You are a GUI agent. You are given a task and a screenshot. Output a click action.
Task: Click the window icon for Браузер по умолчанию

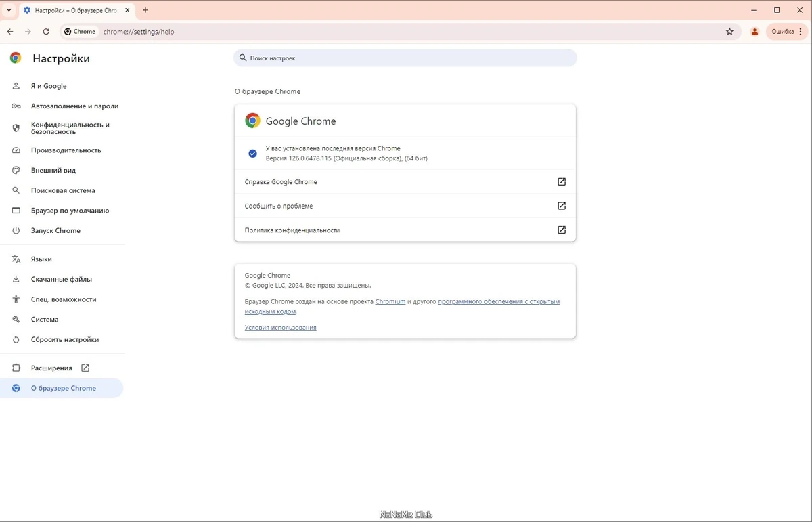[16, 211]
